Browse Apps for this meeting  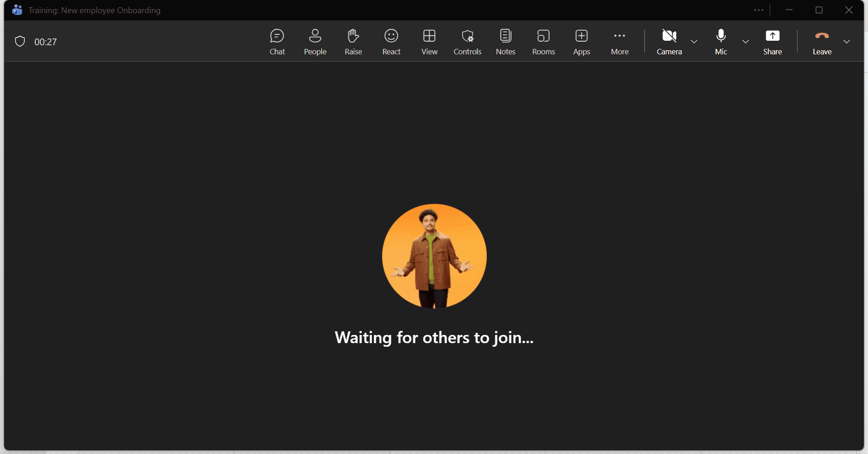tap(581, 42)
